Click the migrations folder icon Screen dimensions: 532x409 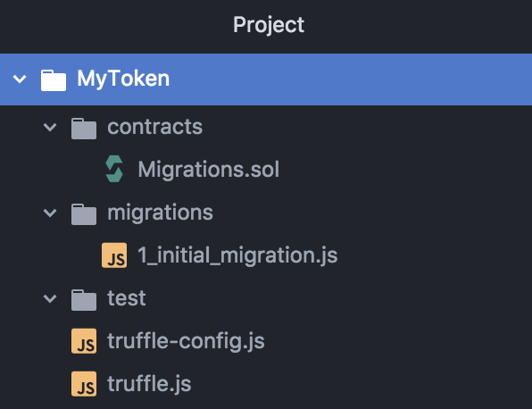pos(84,213)
